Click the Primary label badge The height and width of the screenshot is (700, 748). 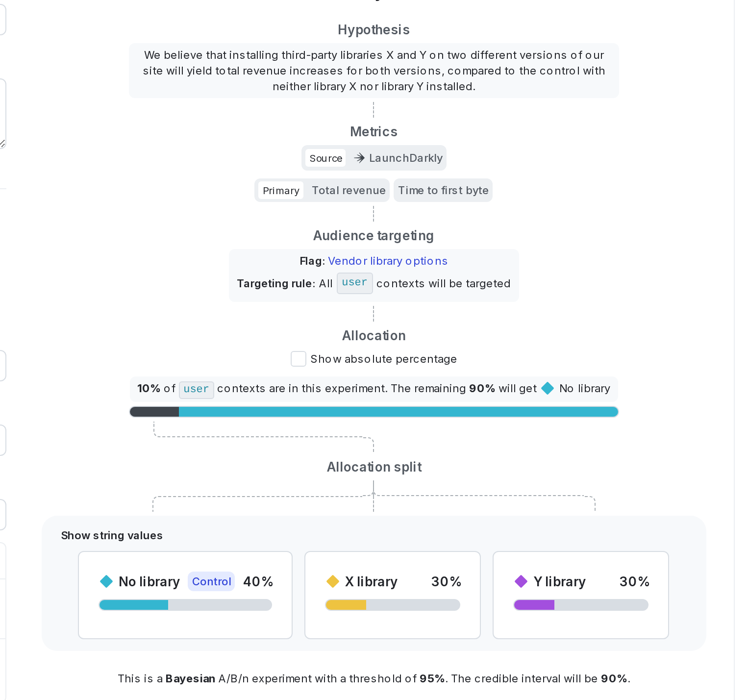tap(281, 190)
